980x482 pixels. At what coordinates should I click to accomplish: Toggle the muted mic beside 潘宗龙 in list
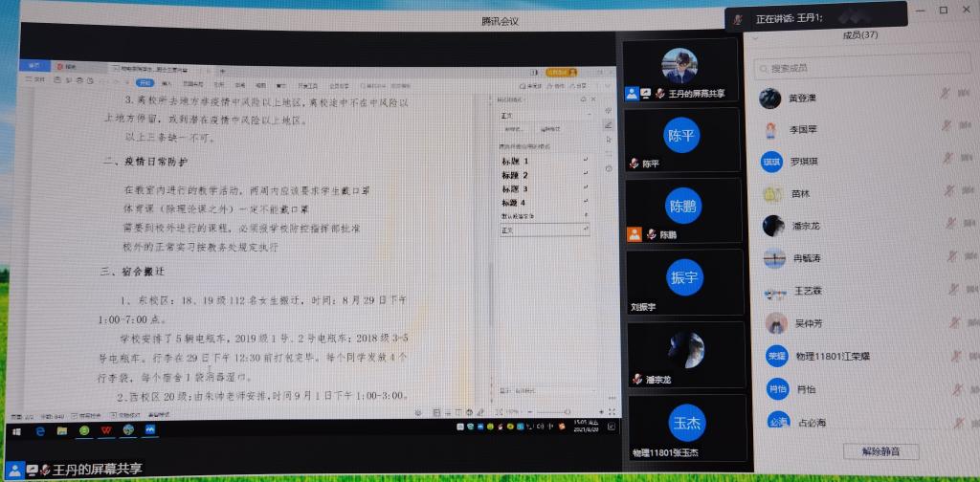945,227
